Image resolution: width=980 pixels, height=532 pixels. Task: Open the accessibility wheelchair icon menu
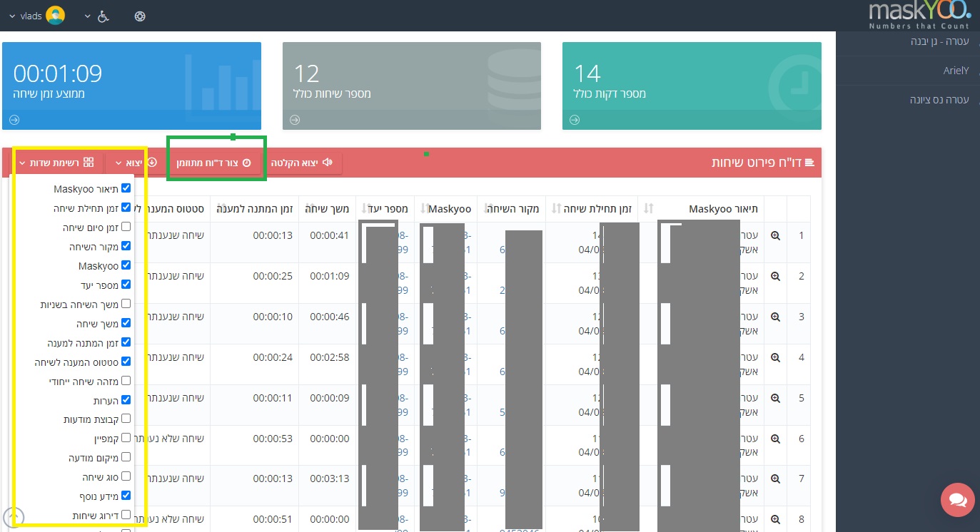(x=103, y=16)
